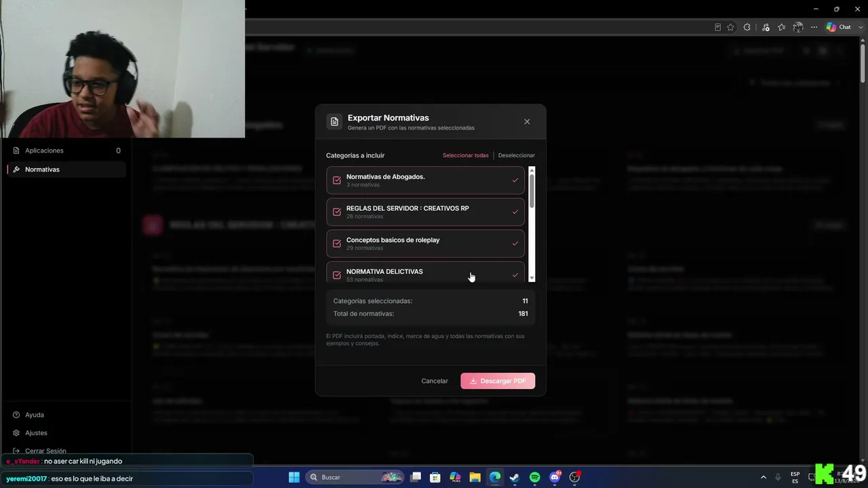This screenshot has width=868, height=488.
Task: Open the Windows Start menu
Action: (x=294, y=477)
